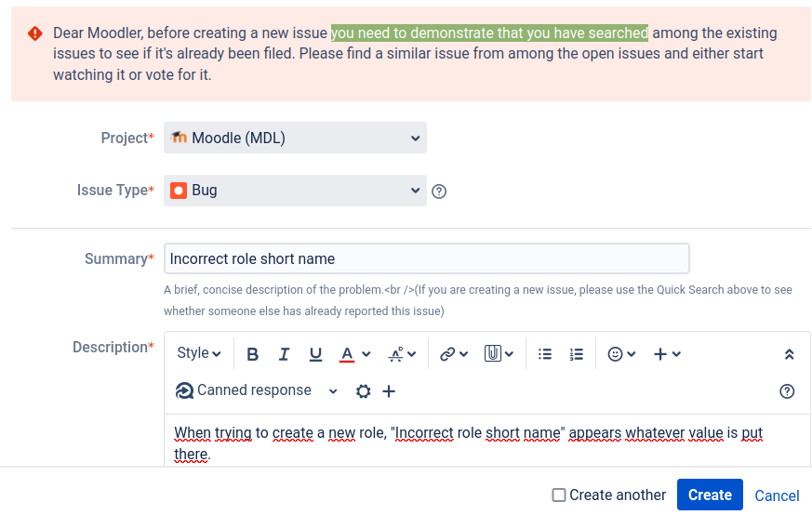812x515 pixels.
Task: Click the blue Create button
Action: (x=710, y=495)
